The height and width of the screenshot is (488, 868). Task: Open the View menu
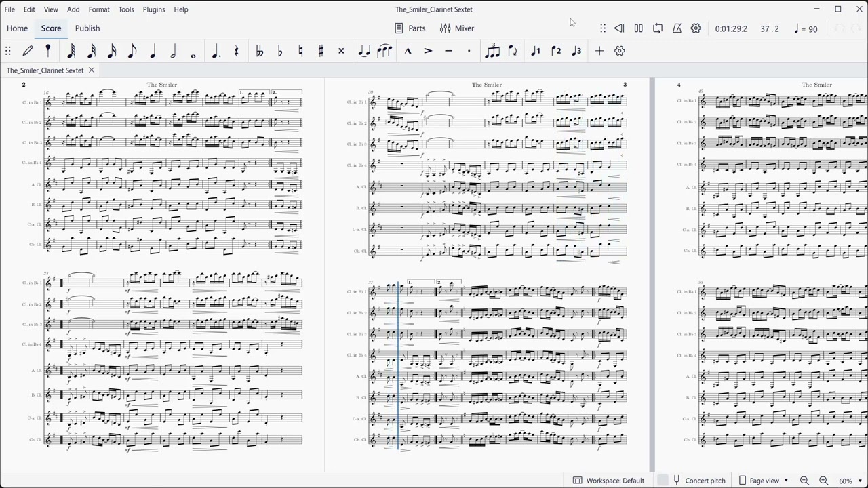51,9
